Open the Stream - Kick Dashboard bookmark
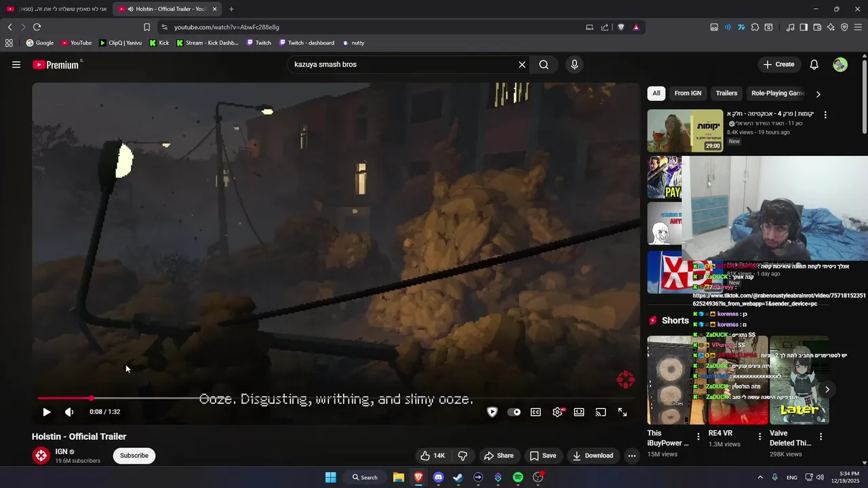The image size is (868, 488). pyautogui.click(x=207, y=43)
